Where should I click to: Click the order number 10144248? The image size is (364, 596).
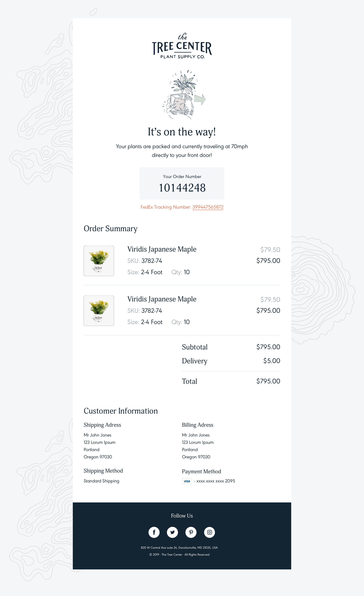click(182, 188)
